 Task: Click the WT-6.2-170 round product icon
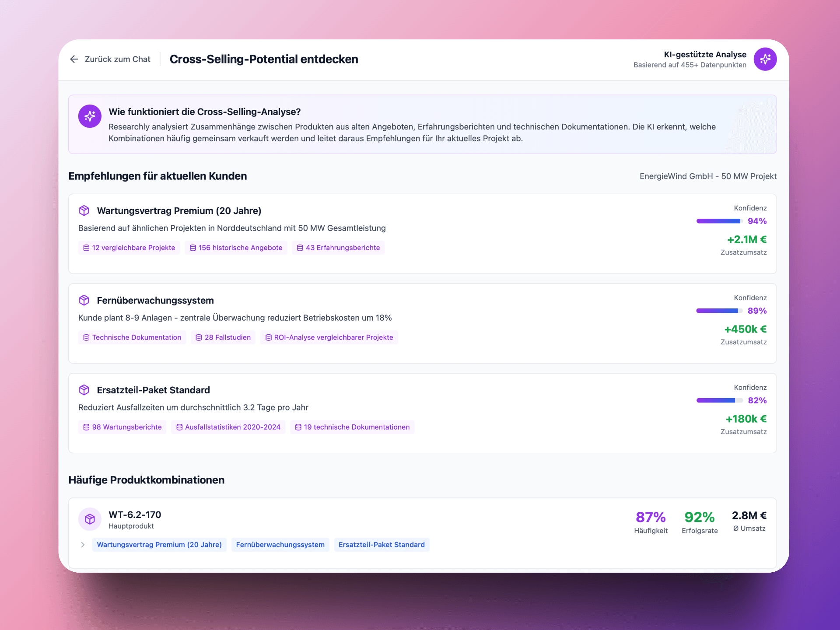(x=90, y=519)
